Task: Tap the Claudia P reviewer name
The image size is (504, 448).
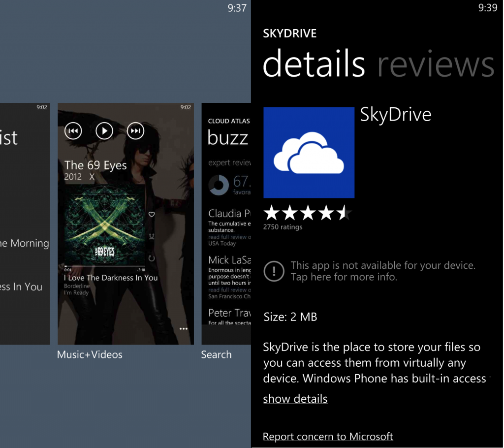Action: click(x=229, y=213)
